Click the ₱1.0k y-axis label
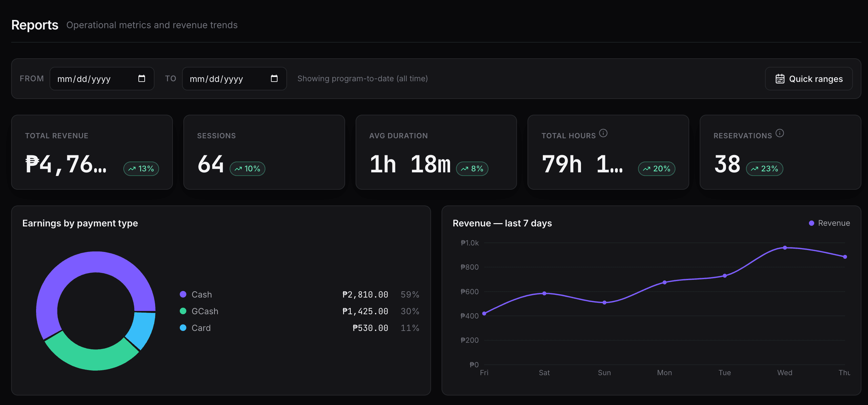The width and height of the screenshot is (868, 405). tap(470, 243)
